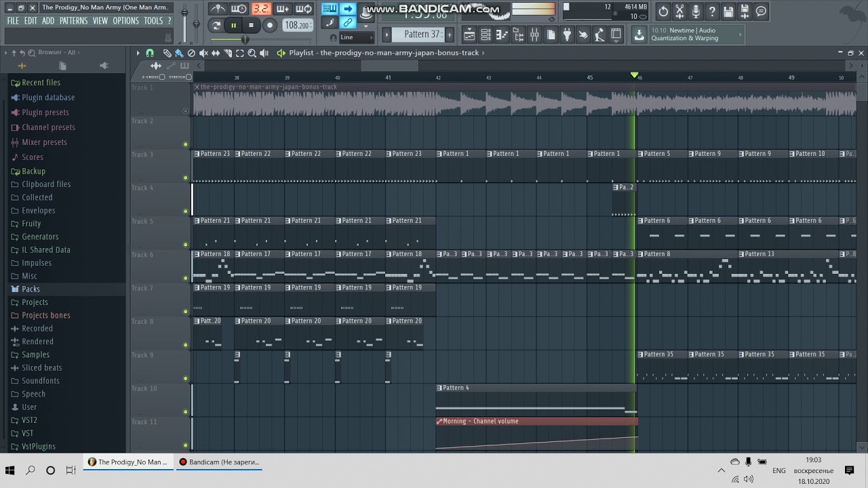Image resolution: width=868 pixels, height=488 pixels.
Task: Expand the Samples folder in browser
Action: [30, 354]
